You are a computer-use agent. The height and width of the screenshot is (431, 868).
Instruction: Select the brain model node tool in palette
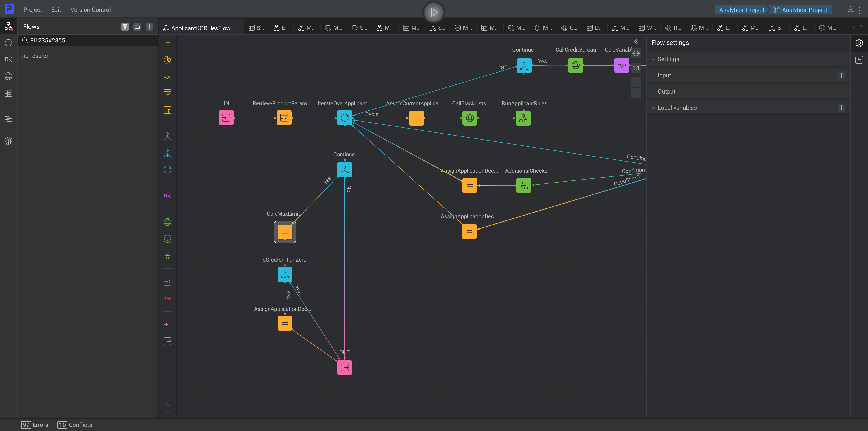click(x=167, y=60)
